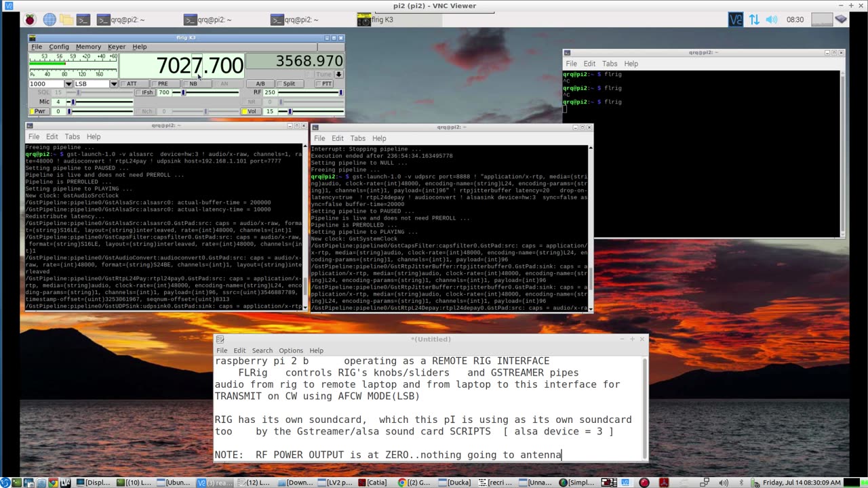The width and height of the screenshot is (868, 488).
Task: Open the flrig Memory menu
Action: (88, 47)
